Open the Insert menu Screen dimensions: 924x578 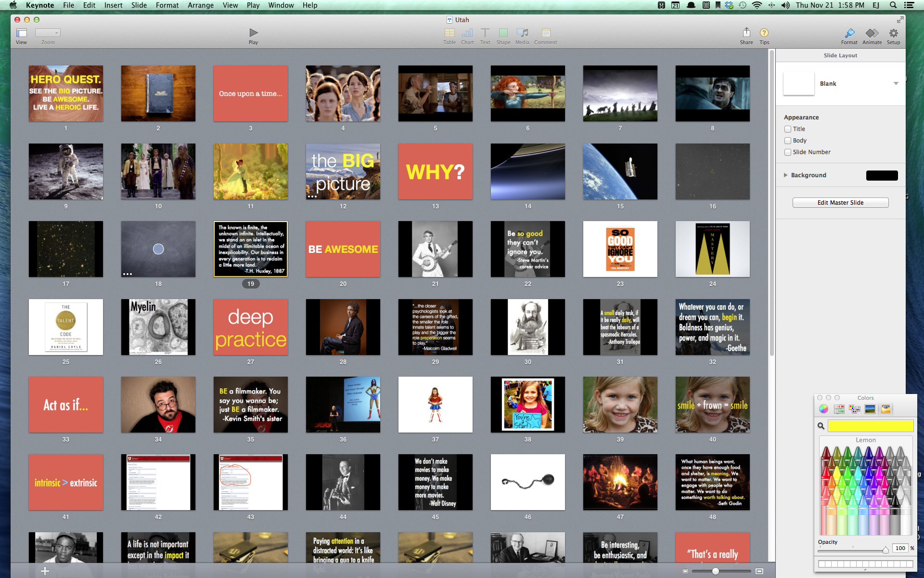pyautogui.click(x=113, y=5)
